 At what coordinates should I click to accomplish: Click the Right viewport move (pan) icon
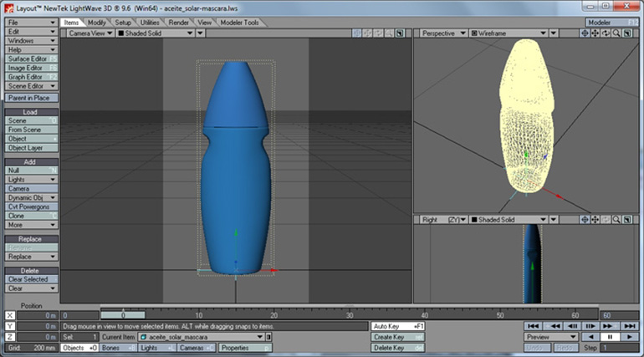point(595,220)
